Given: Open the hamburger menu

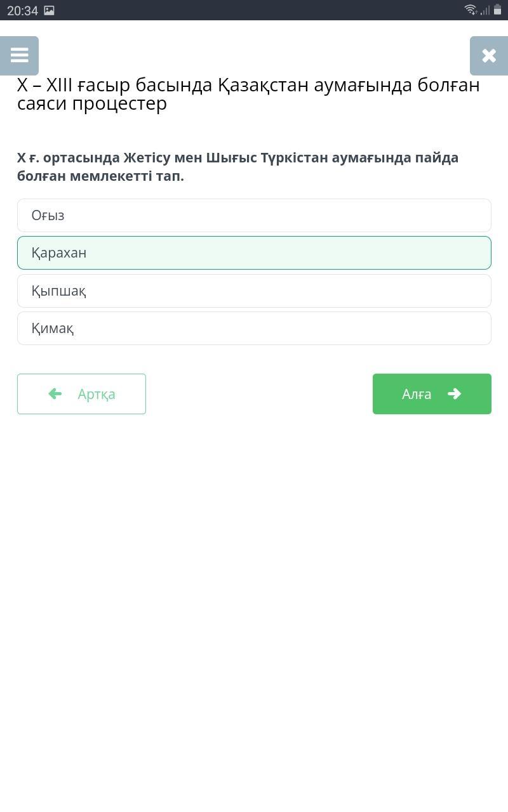Looking at the screenshot, I should click(x=20, y=56).
